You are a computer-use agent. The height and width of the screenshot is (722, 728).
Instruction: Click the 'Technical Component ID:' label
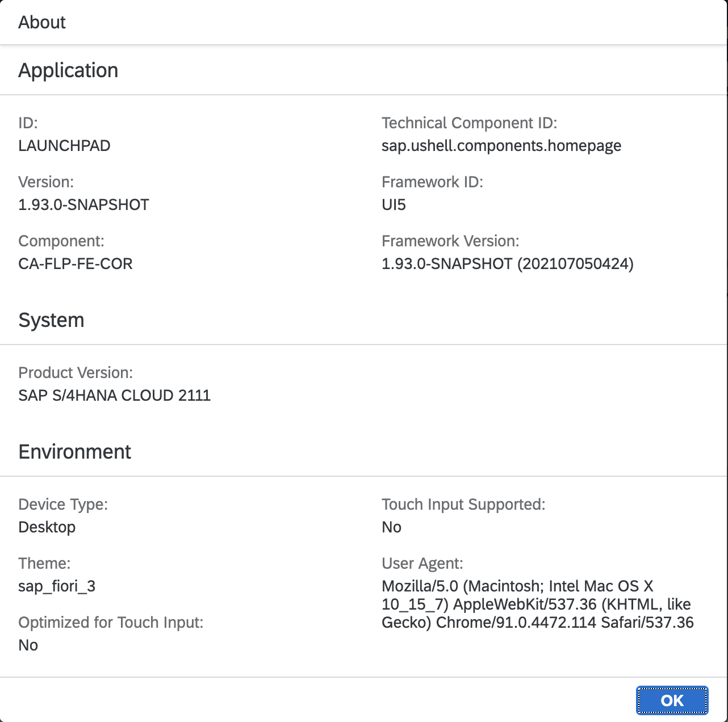pyautogui.click(x=470, y=123)
